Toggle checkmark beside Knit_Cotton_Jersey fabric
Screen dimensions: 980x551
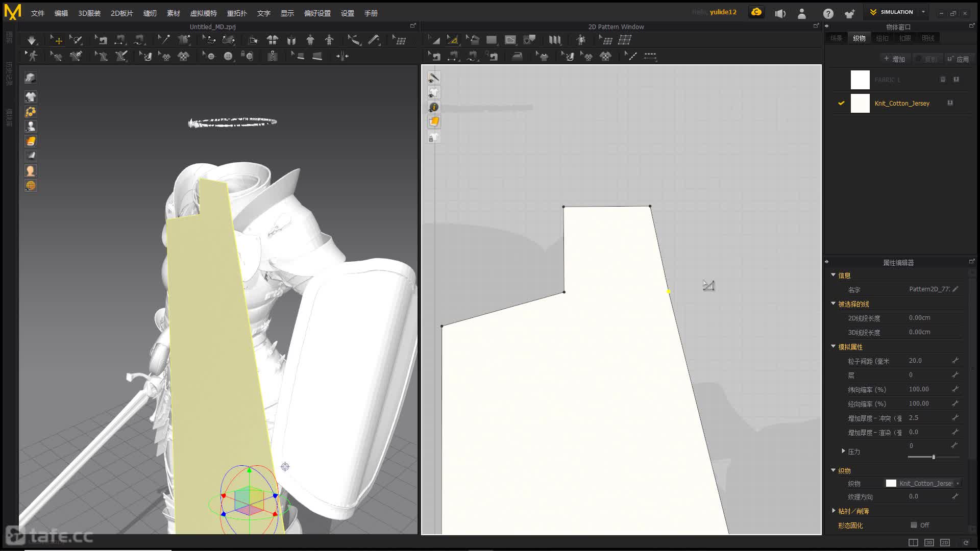pos(841,103)
